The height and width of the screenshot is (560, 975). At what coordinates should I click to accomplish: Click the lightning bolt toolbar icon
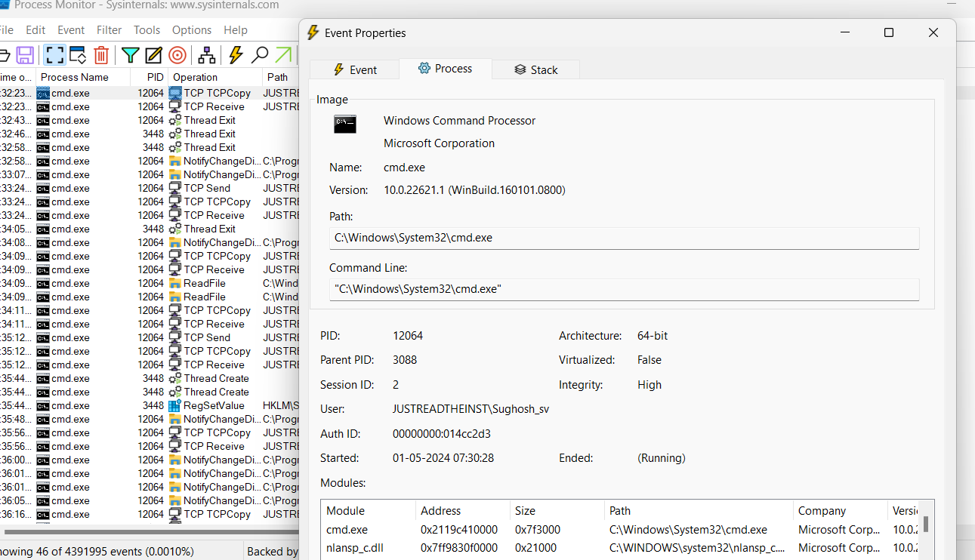tap(236, 55)
